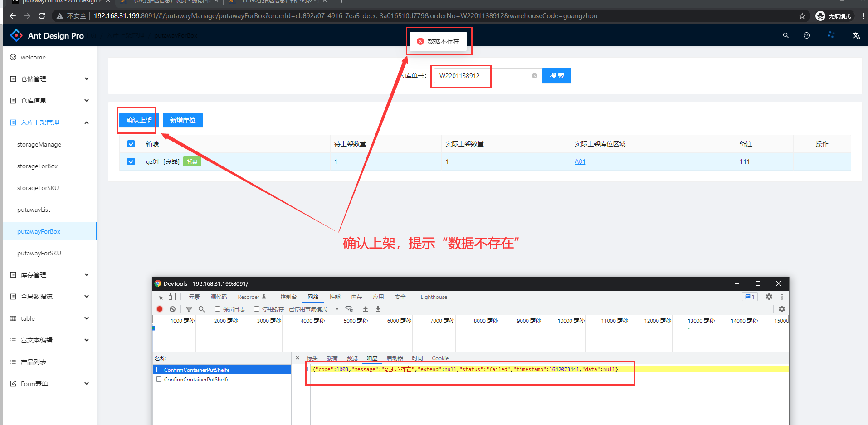Image resolution: width=868 pixels, height=425 pixels.
Task: Open the putawayForSKU sidebar menu item
Action: tap(39, 253)
